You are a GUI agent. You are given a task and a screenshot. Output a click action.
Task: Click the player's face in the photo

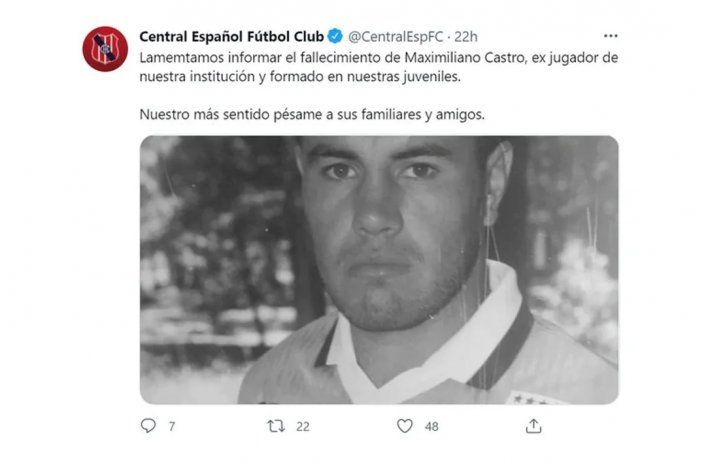click(387, 225)
